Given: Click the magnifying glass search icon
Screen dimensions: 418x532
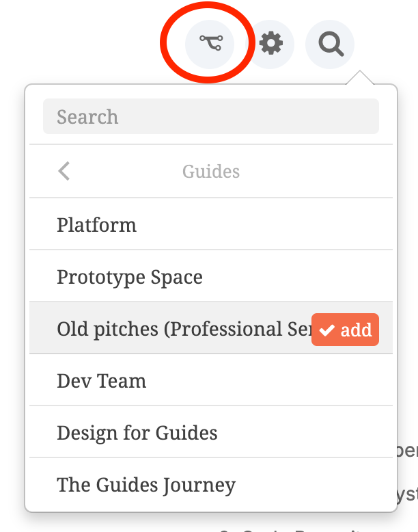Looking at the screenshot, I should (330, 44).
